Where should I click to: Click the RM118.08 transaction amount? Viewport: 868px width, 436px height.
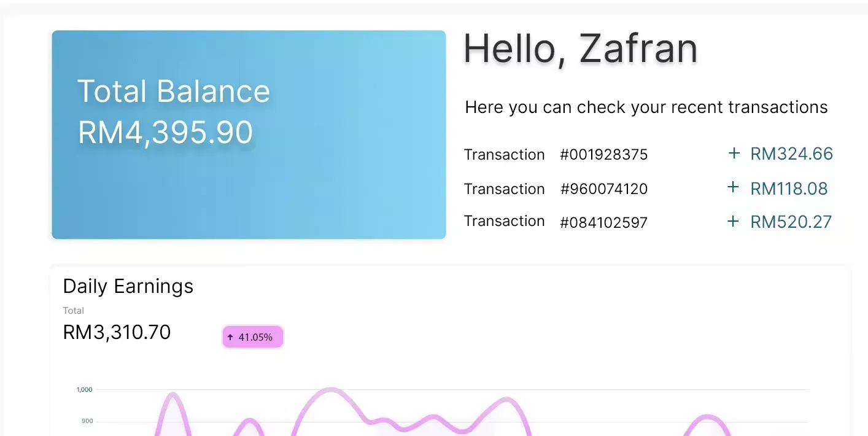789,189
